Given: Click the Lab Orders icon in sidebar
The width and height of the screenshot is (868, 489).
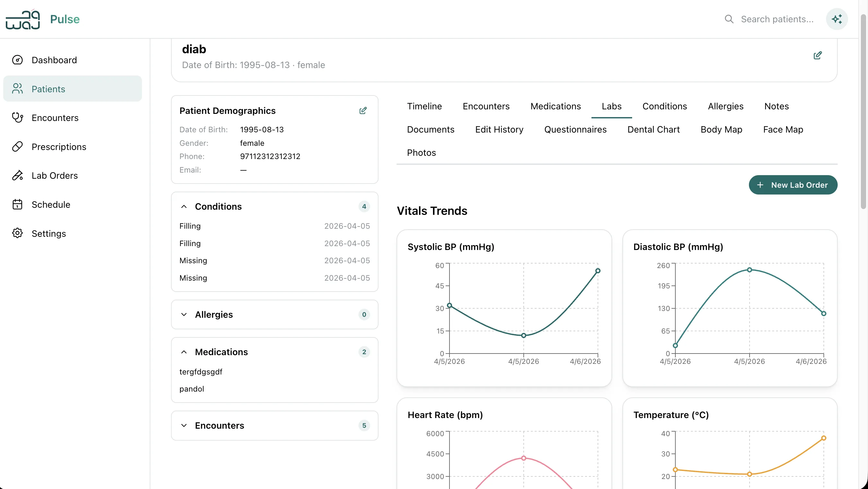Looking at the screenshot, I should point(17,175).
